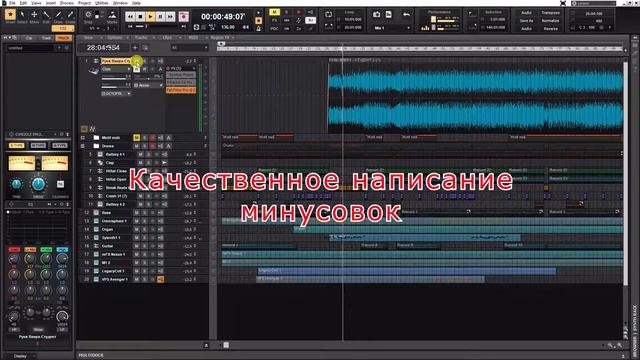Click the Marks icon
Image resolution: width=640 pixels, height=360 pixels.
click(x=112, y=16)
